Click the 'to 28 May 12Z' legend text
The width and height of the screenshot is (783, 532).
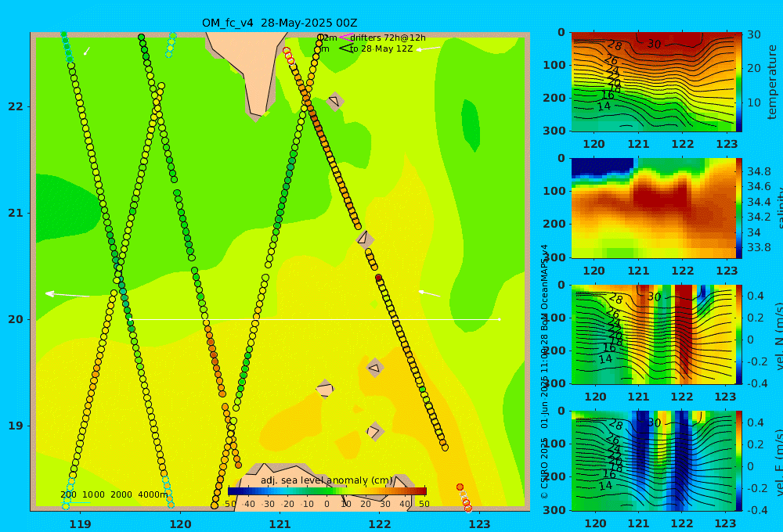click(381, 49)
